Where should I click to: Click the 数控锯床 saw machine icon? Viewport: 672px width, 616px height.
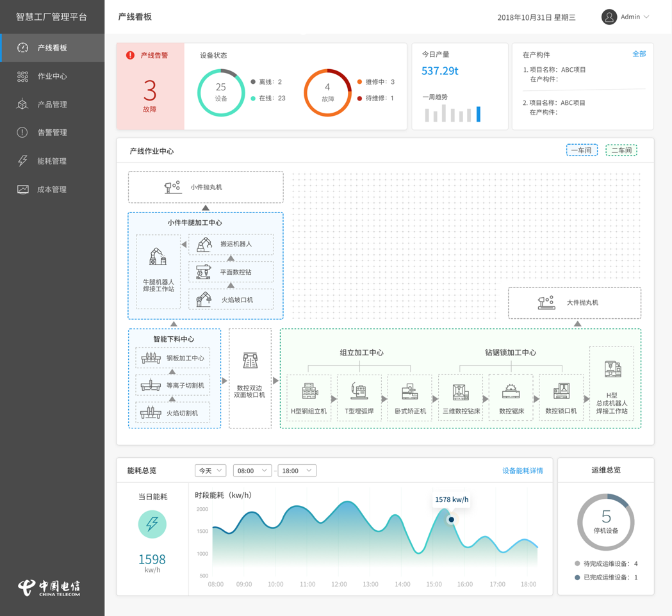[511, 391]
